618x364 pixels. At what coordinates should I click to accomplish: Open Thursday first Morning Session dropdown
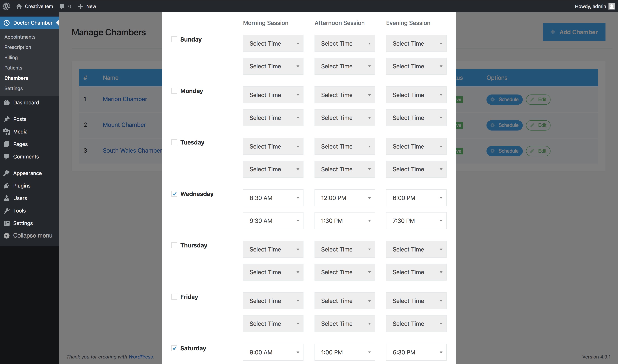pos(273,249)
